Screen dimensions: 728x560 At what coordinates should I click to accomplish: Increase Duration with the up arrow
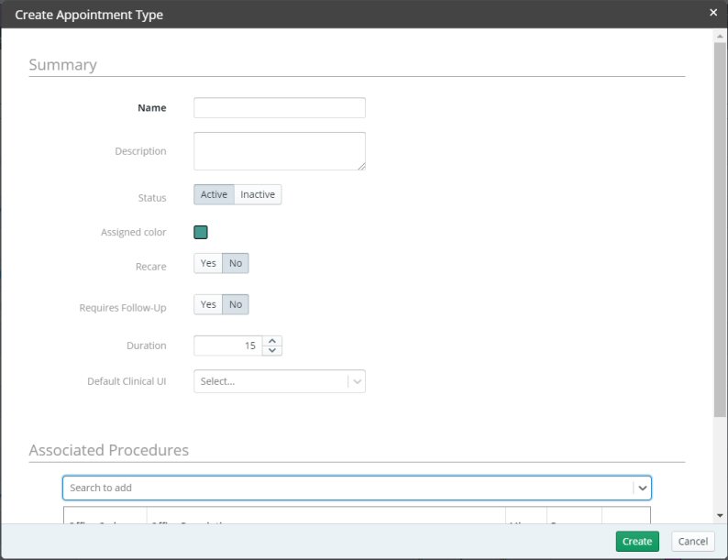point(271,341)
